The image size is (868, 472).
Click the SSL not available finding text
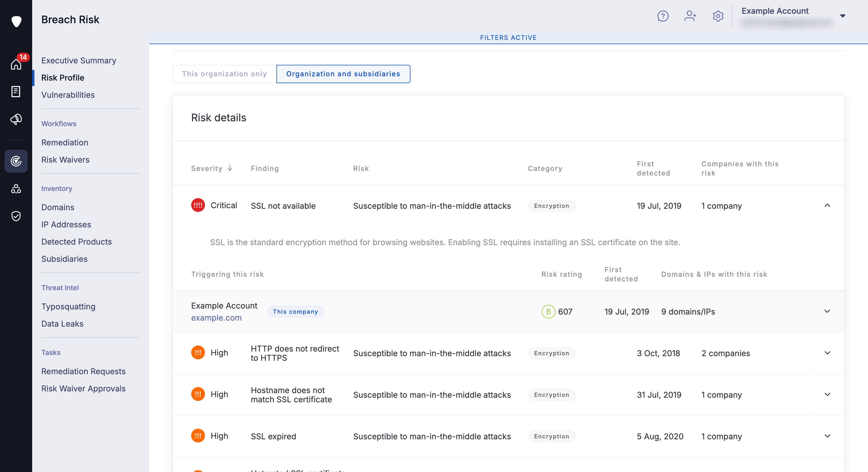pos(283,206)
